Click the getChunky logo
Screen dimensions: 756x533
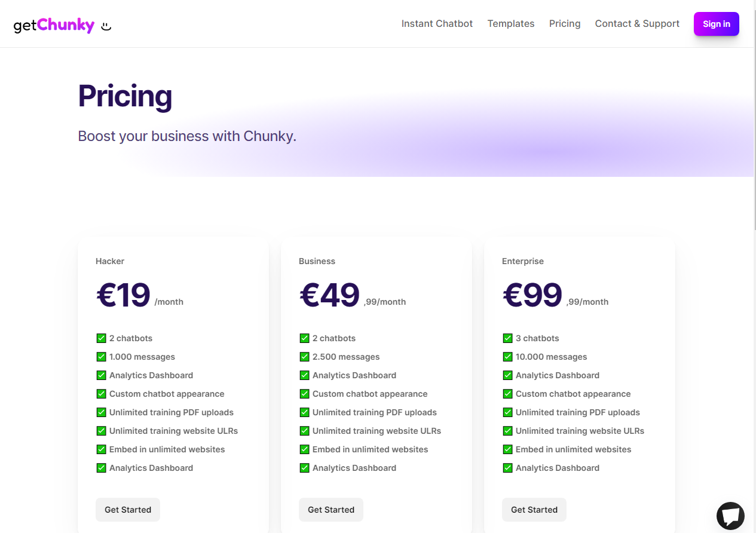(63, 25)
